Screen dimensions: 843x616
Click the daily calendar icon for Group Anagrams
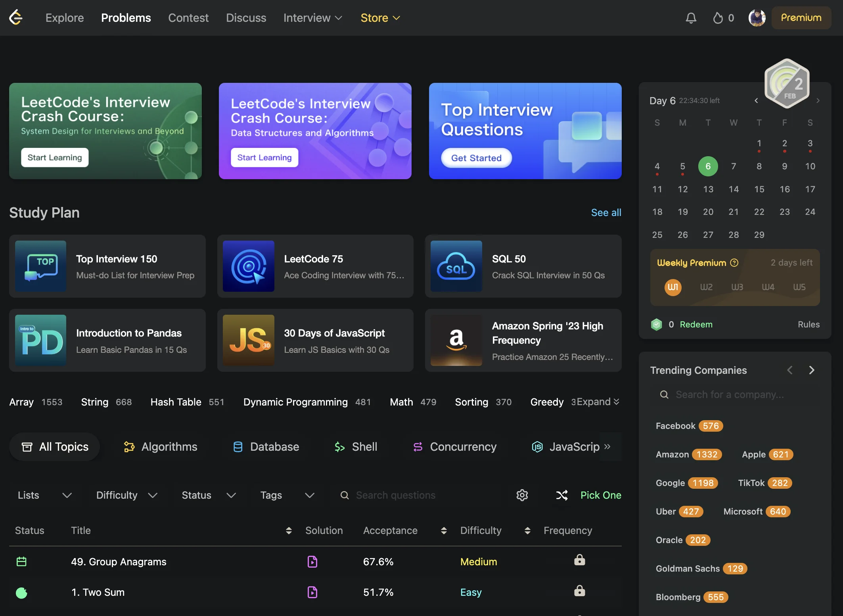coord(21,561)
